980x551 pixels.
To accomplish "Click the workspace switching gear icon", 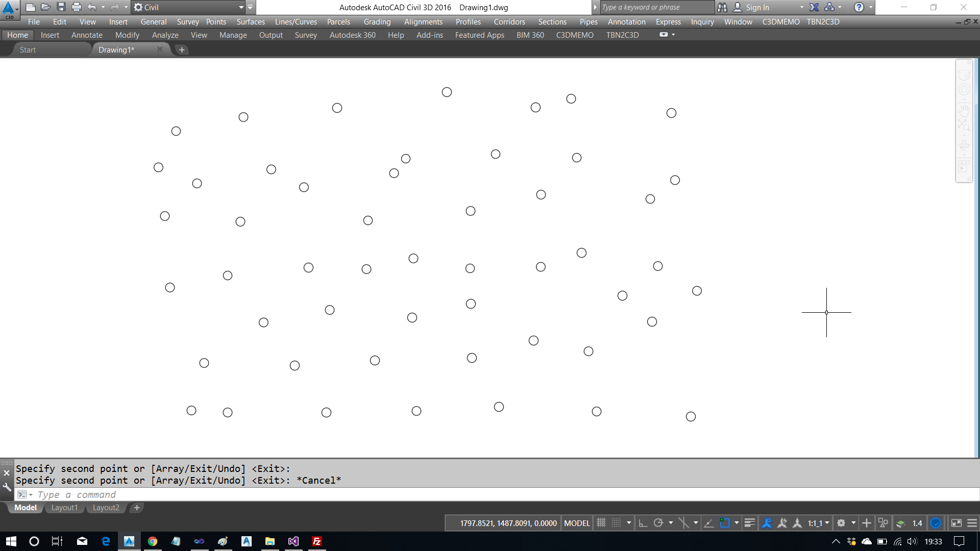I will point(841,523).
